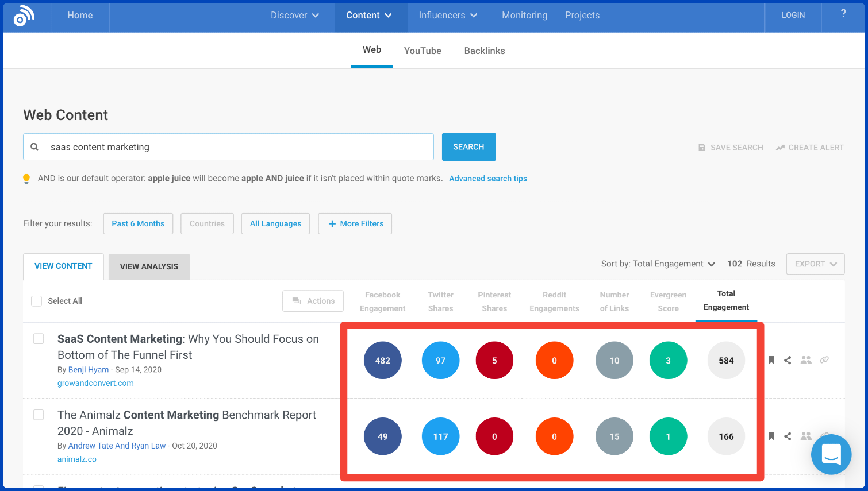Image resolution: width=868 pixels, height=491 pixels.
Task: Sort by Evergreen Score column header
Action: (668, 301)
